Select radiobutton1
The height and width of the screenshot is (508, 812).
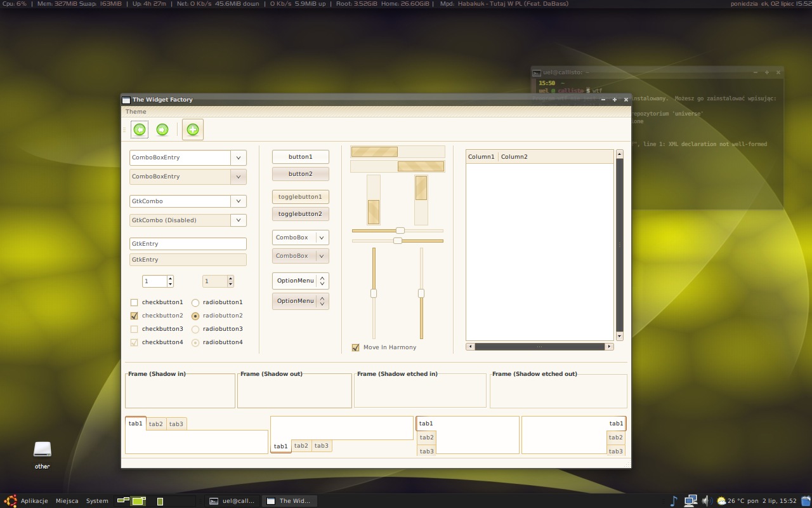pos(195,303)
